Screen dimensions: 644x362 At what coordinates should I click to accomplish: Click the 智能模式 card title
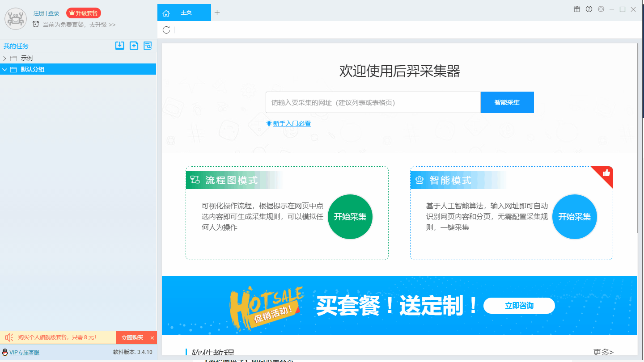pos(451,180)
